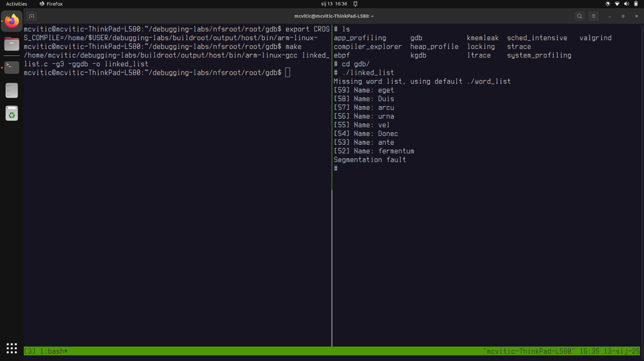Click 'compiler_explorer' directory name
644x361 pixels.
coord(368,47)
